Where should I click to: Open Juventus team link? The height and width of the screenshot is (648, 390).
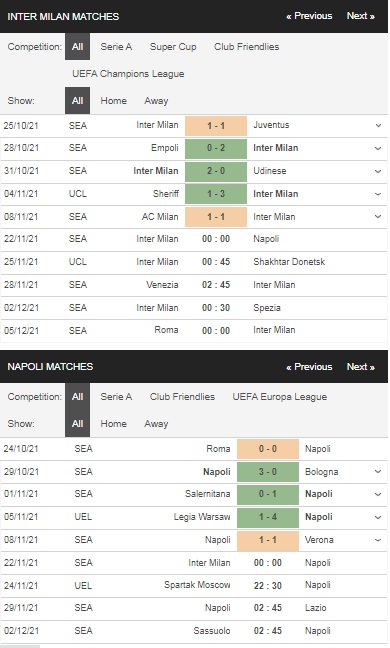click(271, 125)
